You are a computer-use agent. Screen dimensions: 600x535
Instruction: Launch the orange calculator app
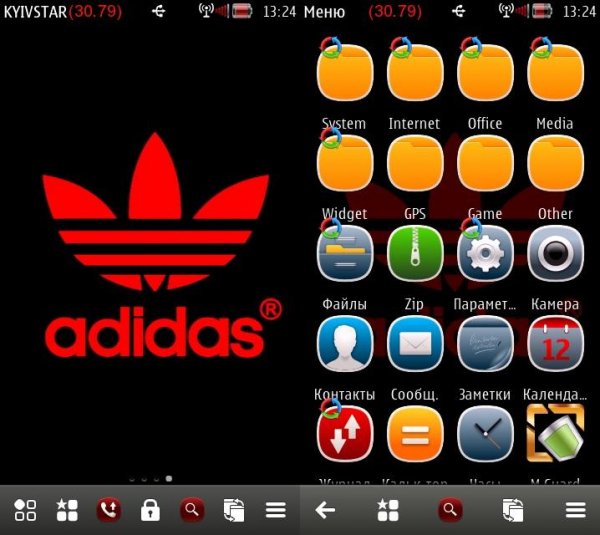415,434
